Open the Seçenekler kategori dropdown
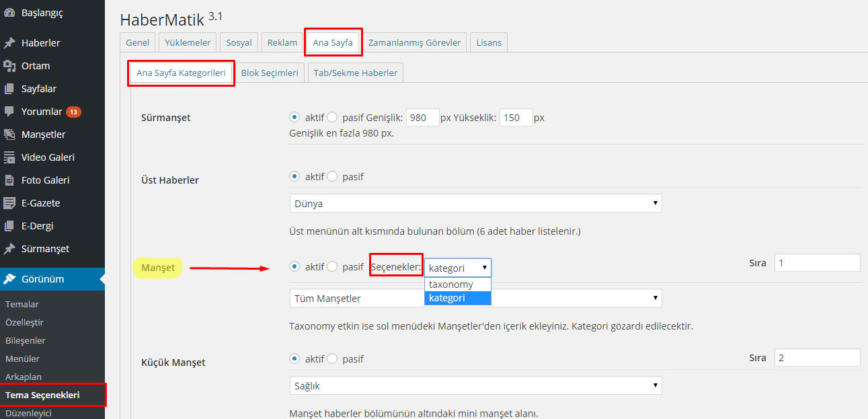 (458, 268)
